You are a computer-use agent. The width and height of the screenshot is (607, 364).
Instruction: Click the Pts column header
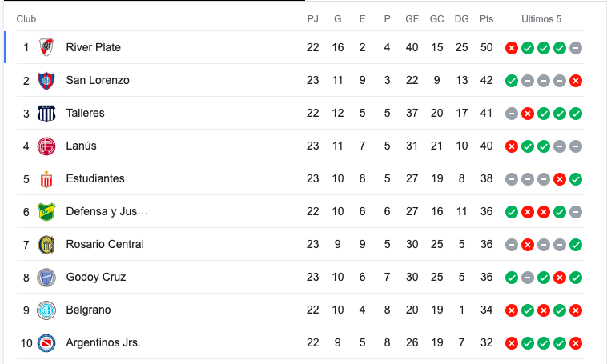tap(486, 19)
